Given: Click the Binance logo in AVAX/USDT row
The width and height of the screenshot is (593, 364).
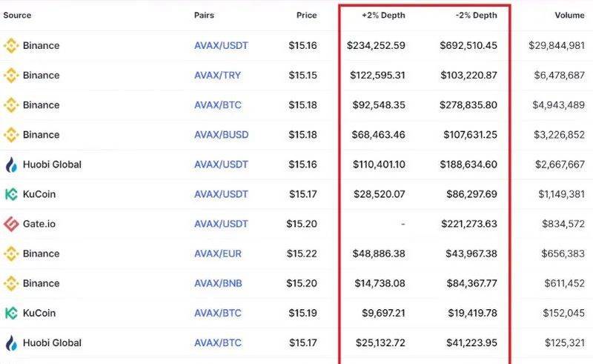Looking at the screenshot, I should coord(11,46).
